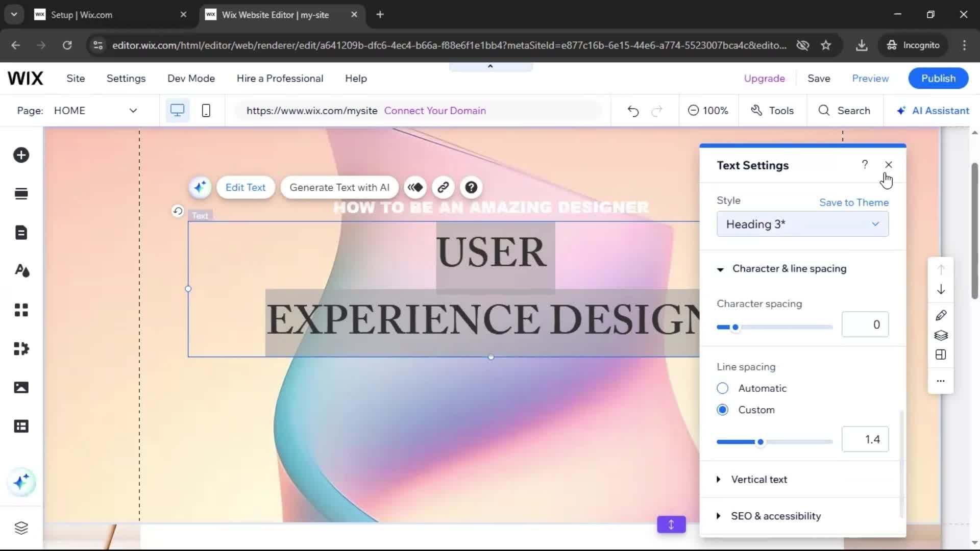Open the Settings menu
This screenshot has height=551, width=980.
[126, 79]
